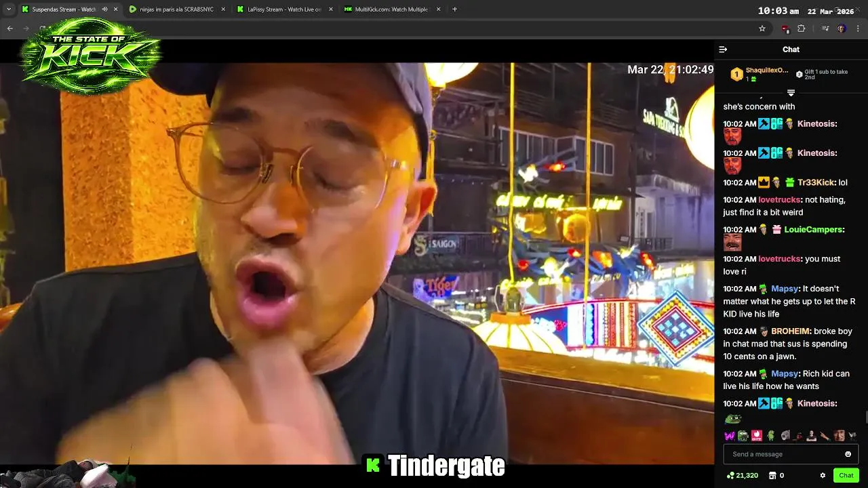868x488 pixels.
Task: Click the Chat panel header title
Action: (791, 49)
